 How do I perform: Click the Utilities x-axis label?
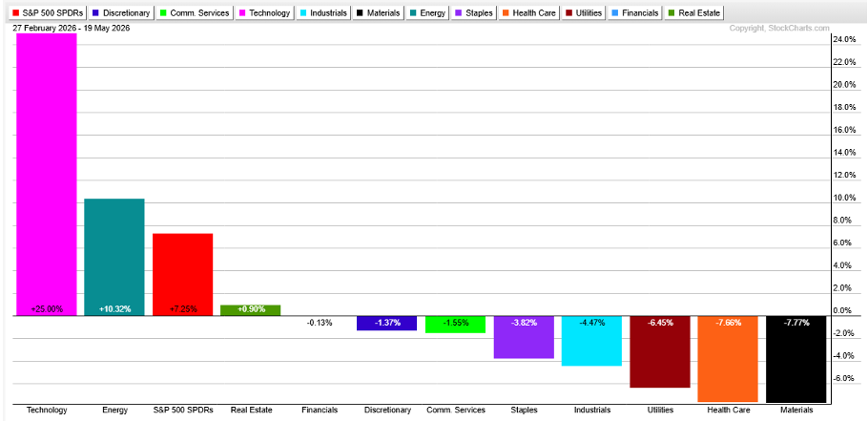click(660, 411)
